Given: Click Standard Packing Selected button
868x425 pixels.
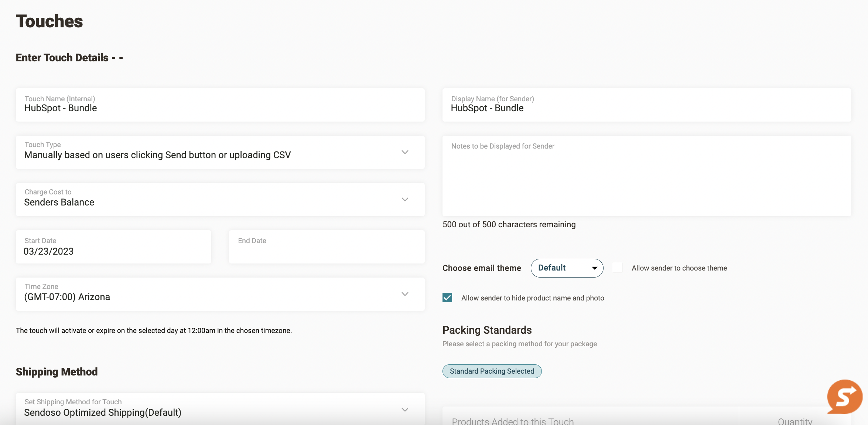Looking at the screenshot, I should tap(492, 371).
